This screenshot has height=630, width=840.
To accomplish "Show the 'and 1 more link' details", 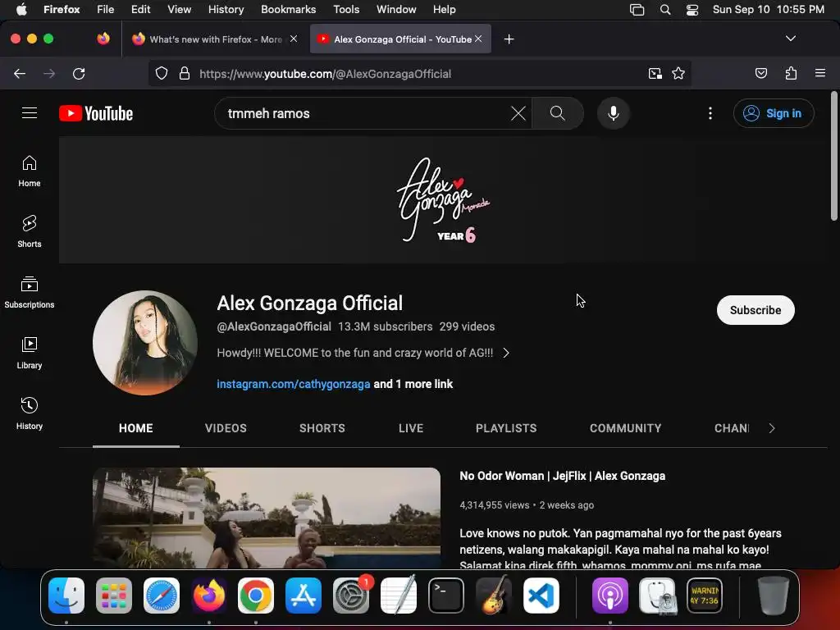I will tap(413, 384).
